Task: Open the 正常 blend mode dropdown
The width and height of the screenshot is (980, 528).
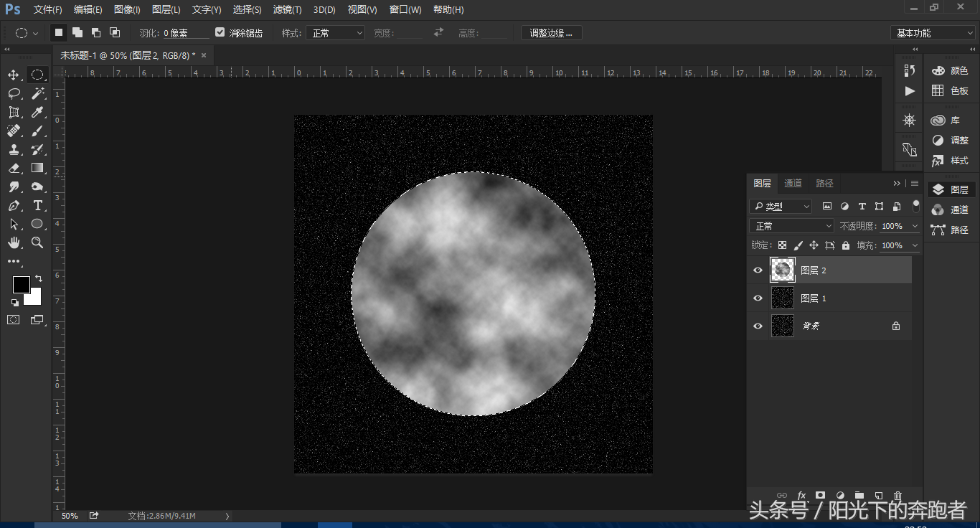Action: point(791,226)
